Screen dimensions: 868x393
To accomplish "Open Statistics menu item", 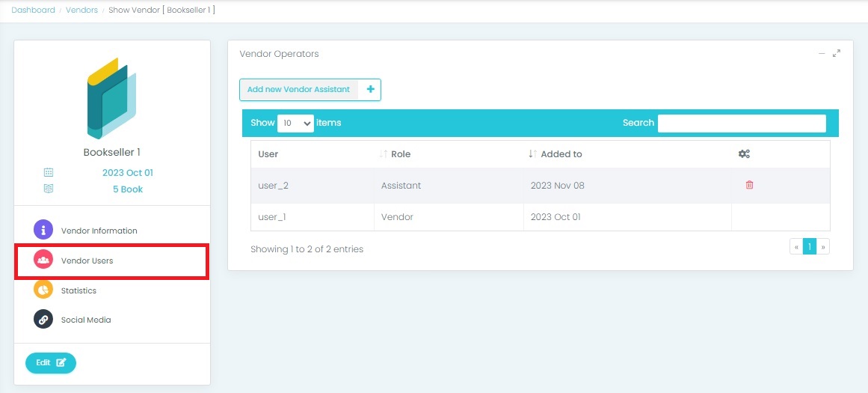I will pyautogui.click(x=79, y=290).
